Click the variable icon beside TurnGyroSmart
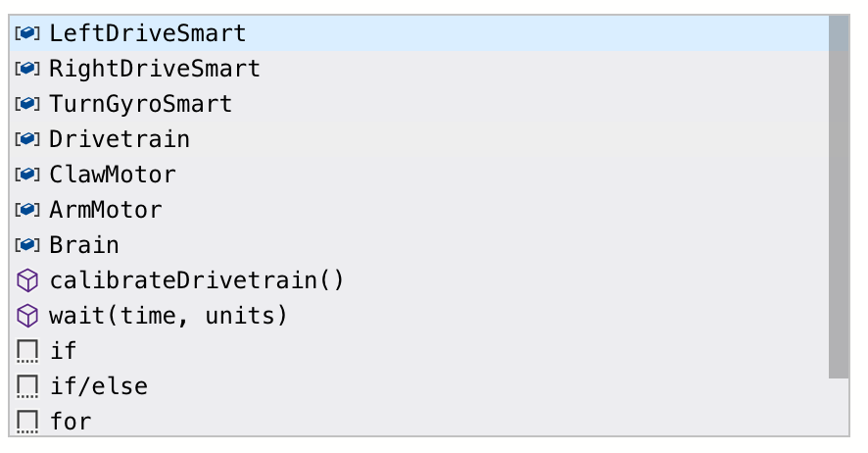The width and height of the screenshot is (868, 453). (x=27, y=104)
